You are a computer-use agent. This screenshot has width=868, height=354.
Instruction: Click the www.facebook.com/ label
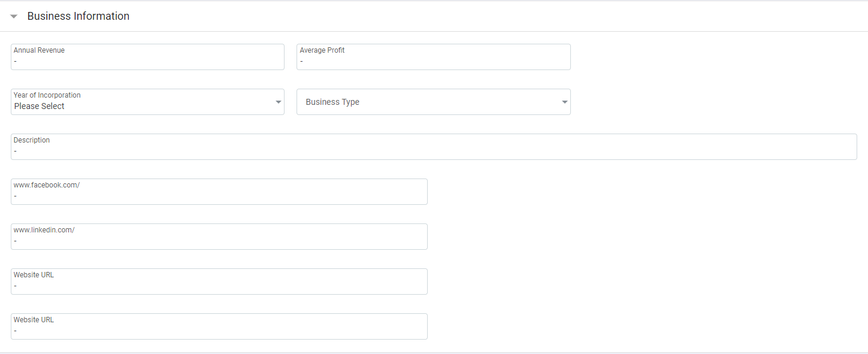47,185
